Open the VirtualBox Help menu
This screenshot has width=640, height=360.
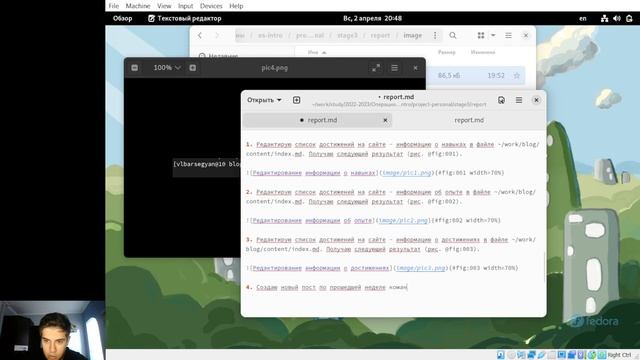pos(236,6)
